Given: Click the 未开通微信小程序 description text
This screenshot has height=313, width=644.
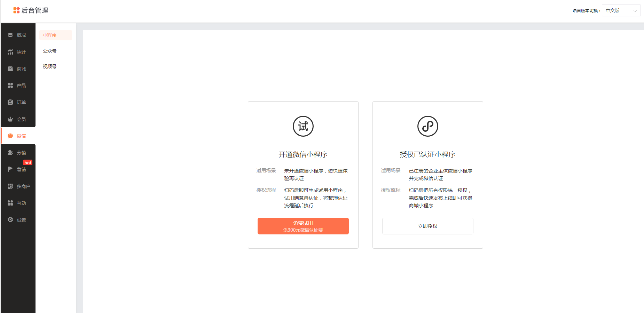Looking at the screenshot, I should click(x=316, y=175).
